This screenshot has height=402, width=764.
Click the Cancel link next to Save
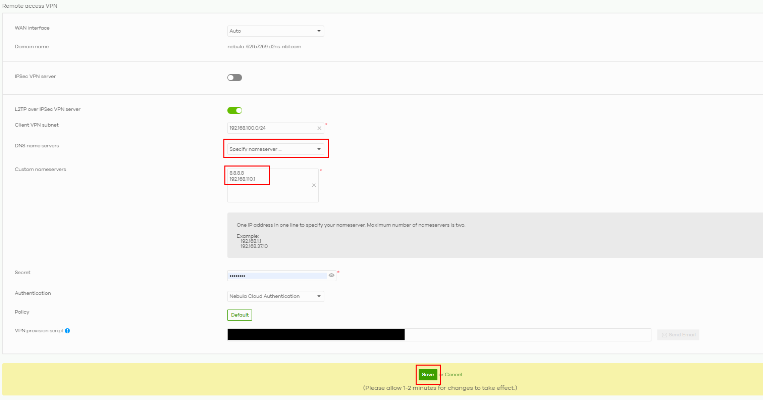(x=452, y=374)
